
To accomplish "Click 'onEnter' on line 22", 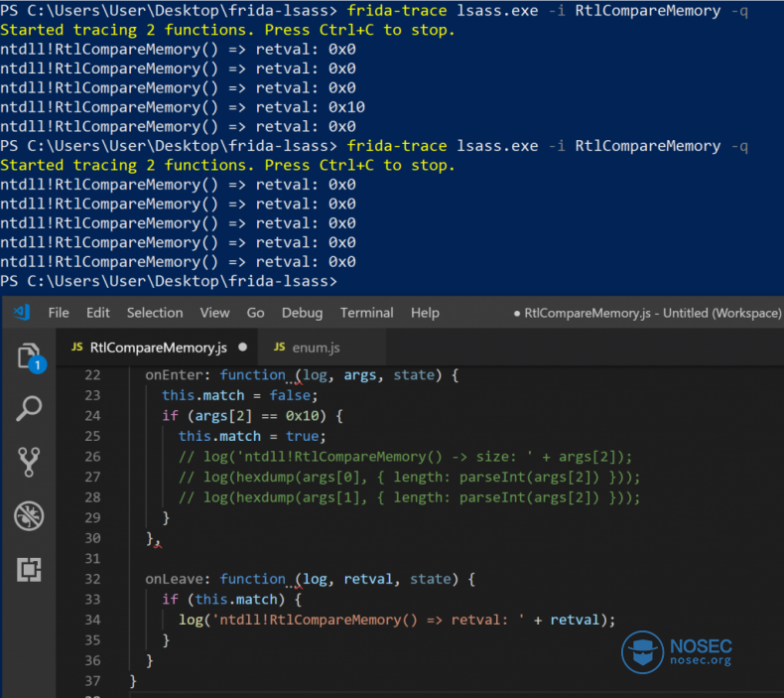I will [x=174, y=375].
